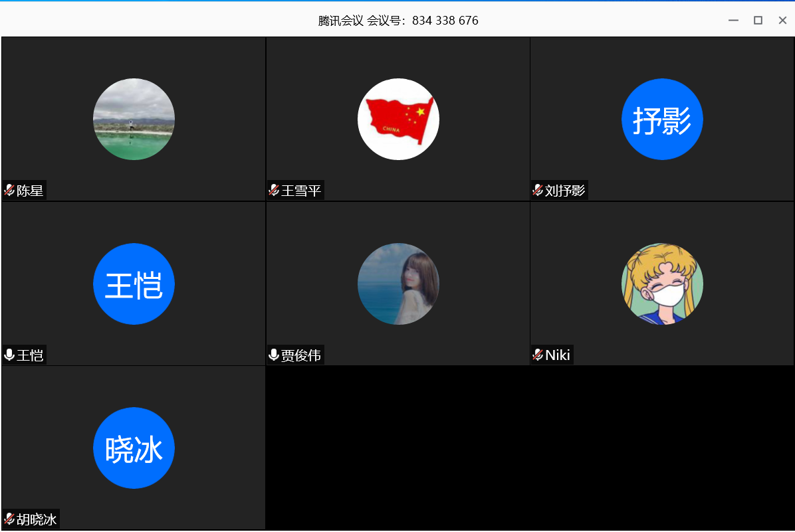Click the blue 晓冰 avatar circle

tap(134, 448)
